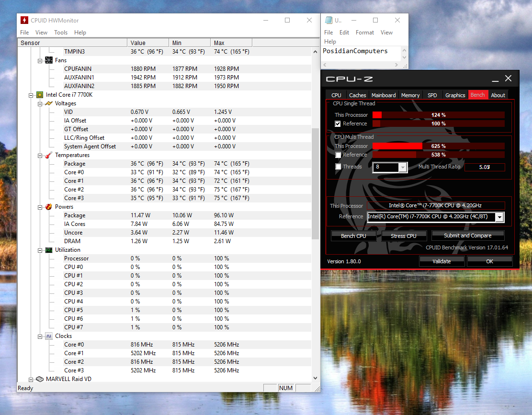532x415 pixels.
Task: Click the Validate button
Action: click(x=441, y=261)
